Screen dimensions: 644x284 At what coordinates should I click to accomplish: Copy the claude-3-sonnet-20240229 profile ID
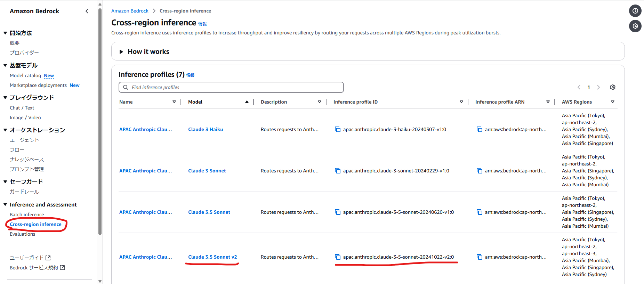pyautogui.click(x=338, y=171)
